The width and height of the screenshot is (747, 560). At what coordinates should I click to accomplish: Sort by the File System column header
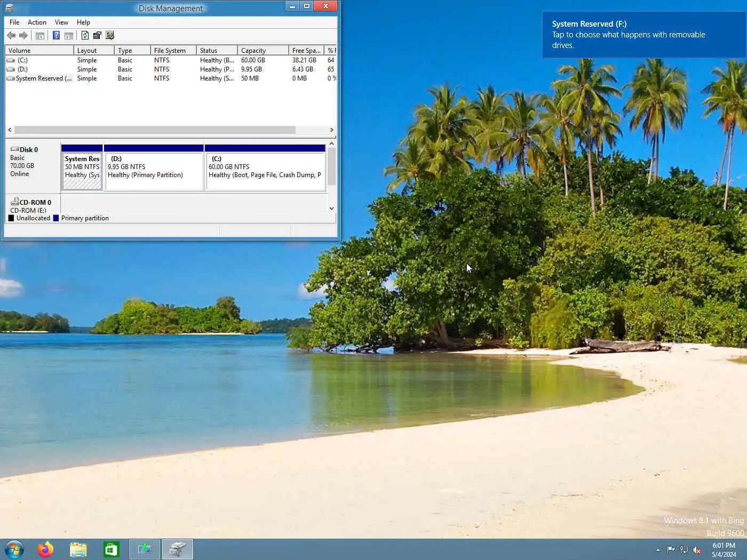pos(173,51)
